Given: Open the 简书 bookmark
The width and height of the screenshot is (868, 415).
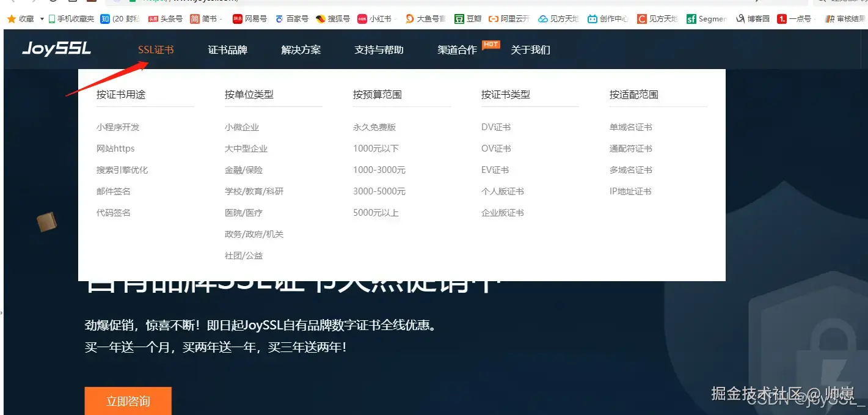Looking at the screenshot, I should [x=205, y=19].
